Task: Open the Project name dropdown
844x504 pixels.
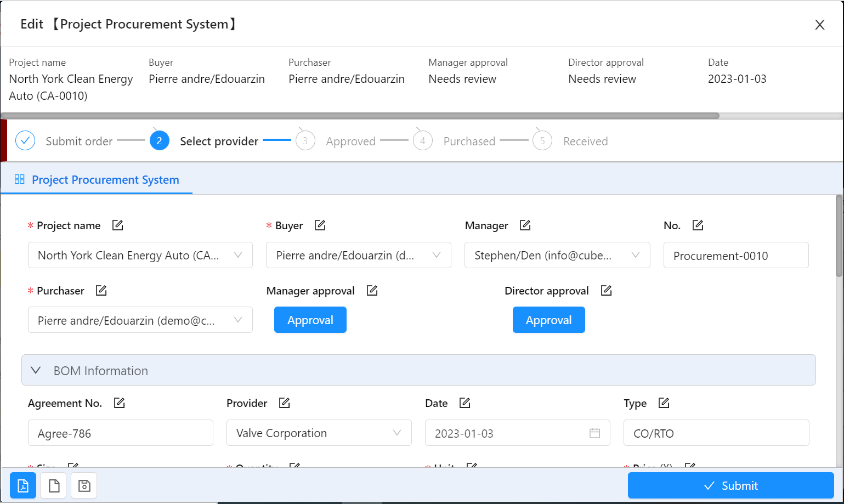Action: coord(140,255)
